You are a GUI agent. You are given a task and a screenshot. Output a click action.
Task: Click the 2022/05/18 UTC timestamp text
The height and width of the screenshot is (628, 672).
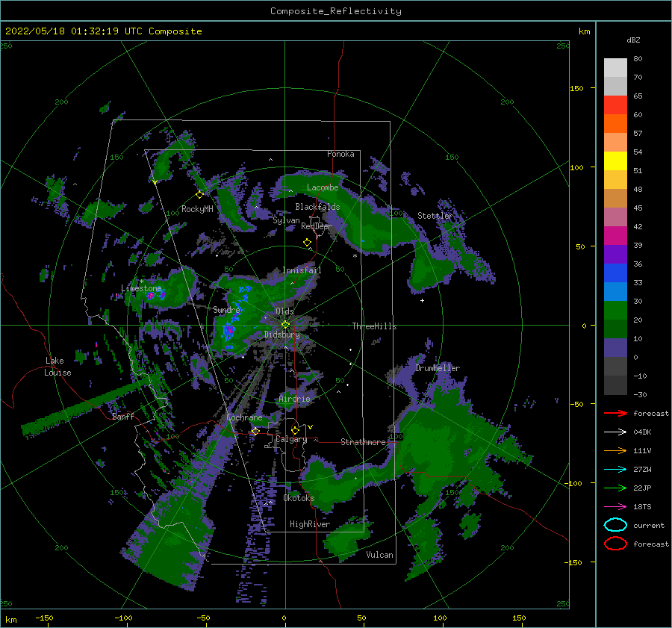point(103,31)
